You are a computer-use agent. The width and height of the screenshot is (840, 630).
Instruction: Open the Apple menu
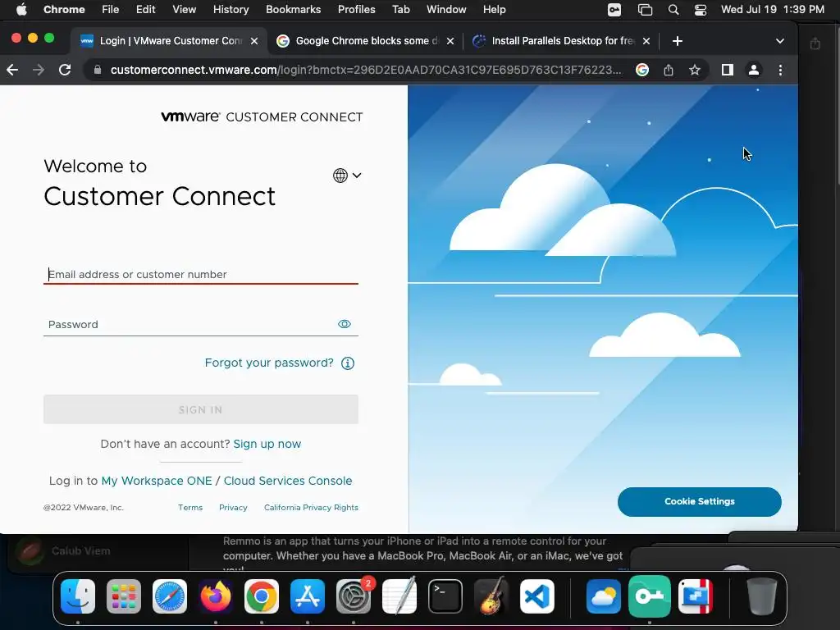pos(21,9)
